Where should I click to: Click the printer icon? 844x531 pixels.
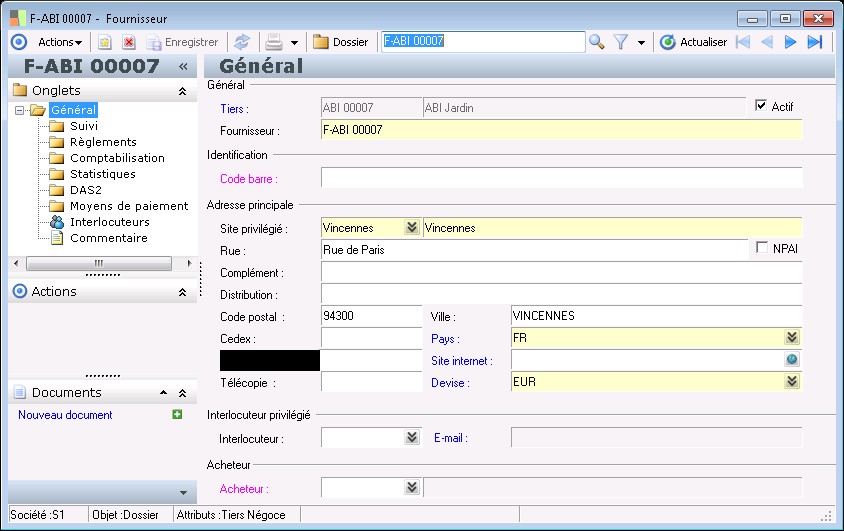tap(273, 42)
